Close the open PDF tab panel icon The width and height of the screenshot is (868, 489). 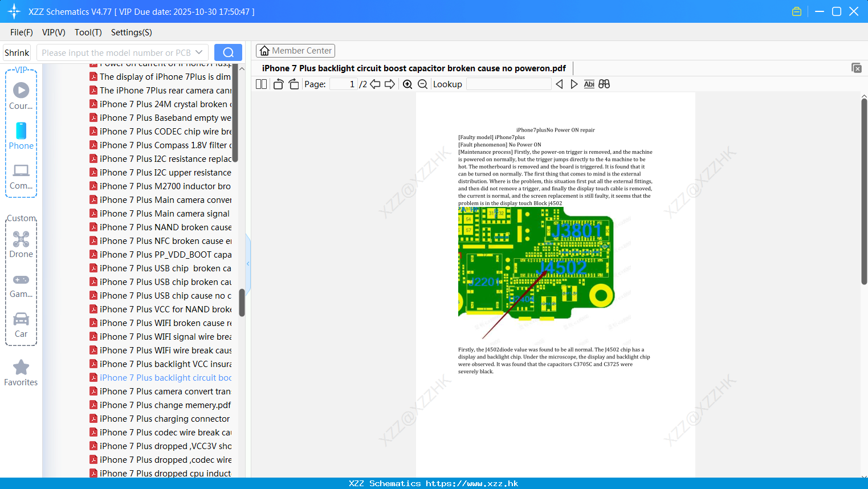[x=856, y=68]
